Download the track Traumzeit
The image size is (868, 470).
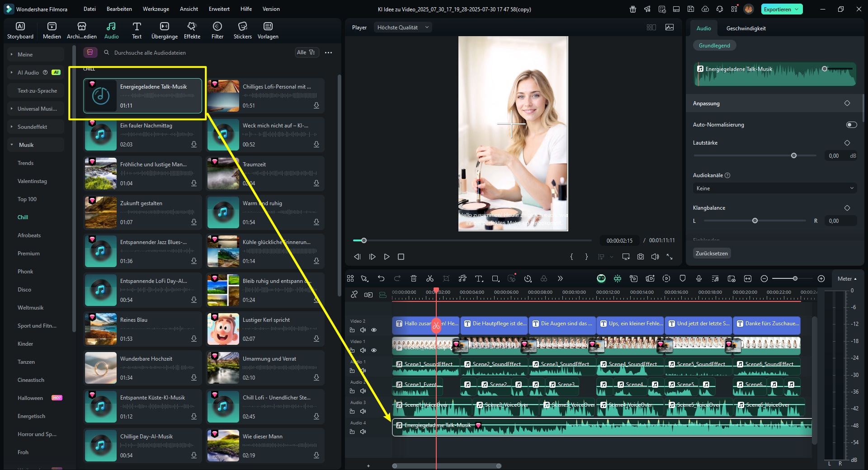pyautogui.click(x=316, y=183)
